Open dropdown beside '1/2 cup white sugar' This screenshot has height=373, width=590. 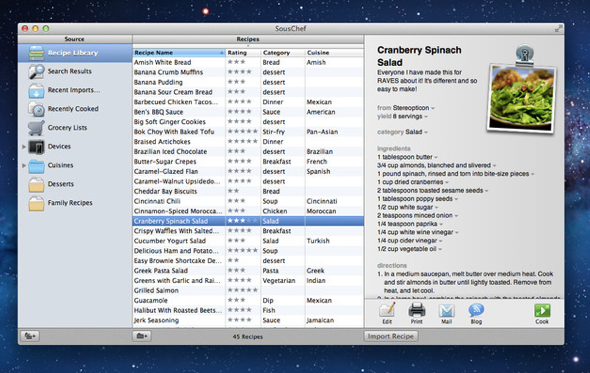click(436, 207)
